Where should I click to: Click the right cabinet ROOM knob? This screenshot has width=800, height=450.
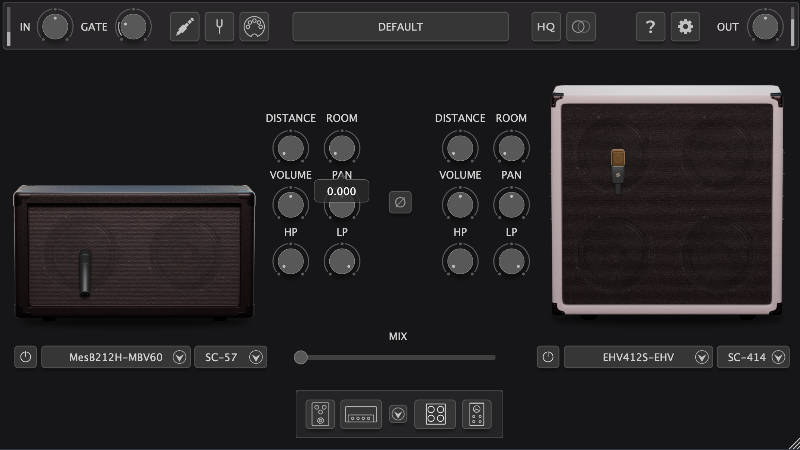[511, 148]
